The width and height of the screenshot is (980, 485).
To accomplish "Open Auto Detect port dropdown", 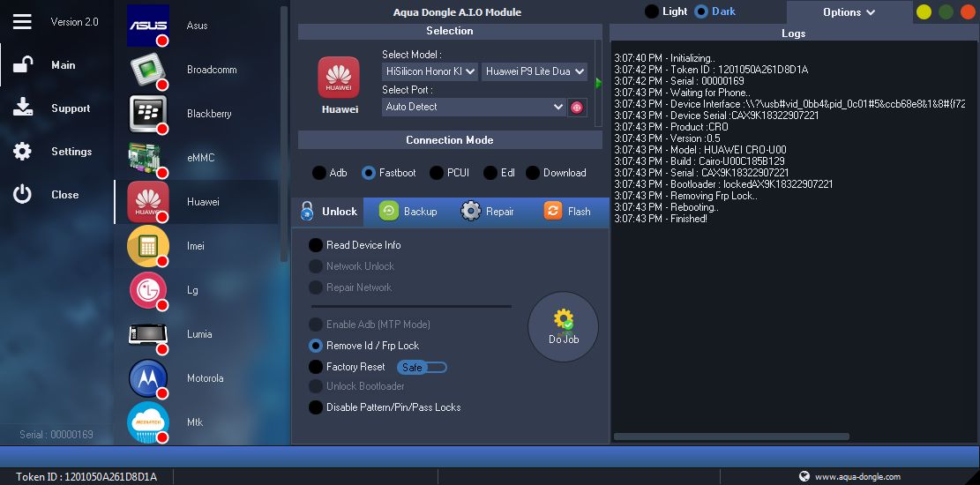I will click(474, 107).
